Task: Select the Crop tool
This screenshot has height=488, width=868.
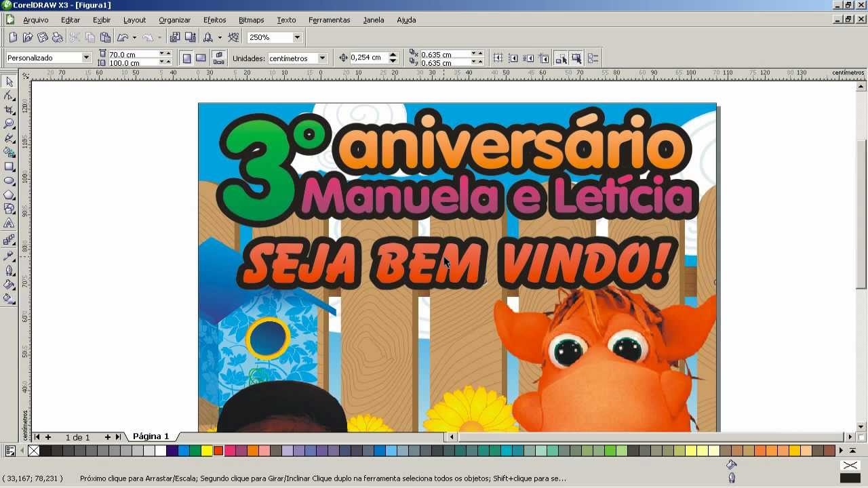Action: (9, 110)
